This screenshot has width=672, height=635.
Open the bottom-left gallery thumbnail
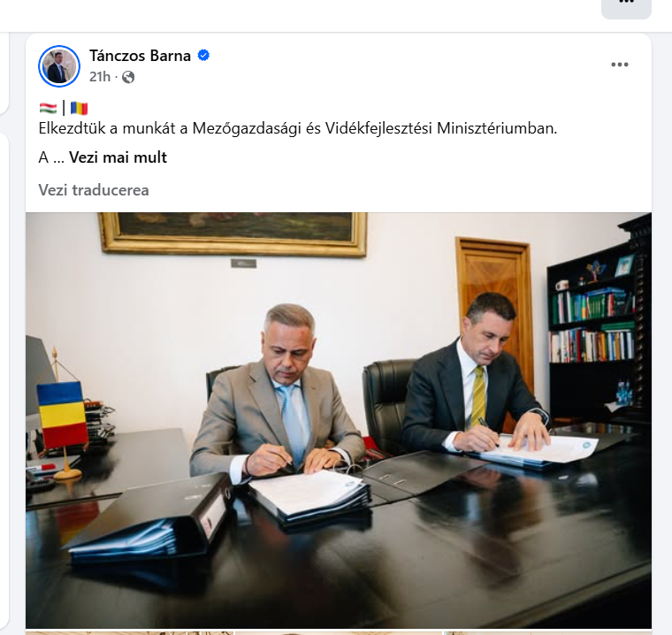[129, 633]
